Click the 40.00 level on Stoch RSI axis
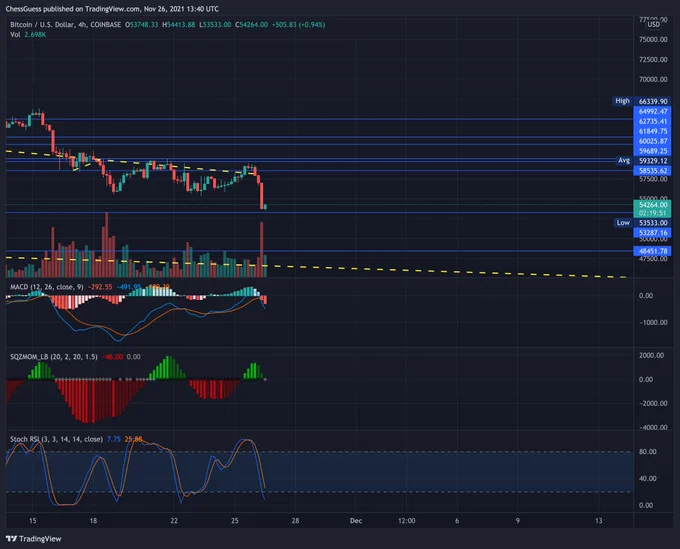Viewport: 680px width, 549px height. tap(647, 478)
